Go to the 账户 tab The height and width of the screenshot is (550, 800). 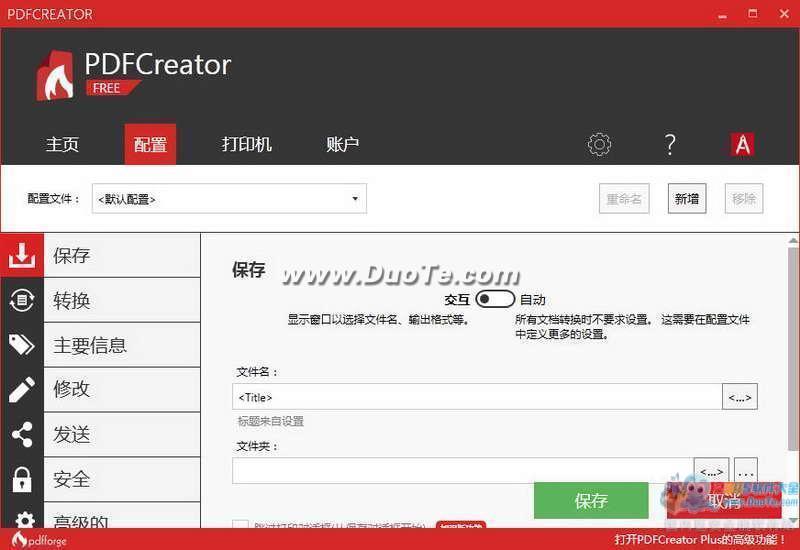coord(342,145)
